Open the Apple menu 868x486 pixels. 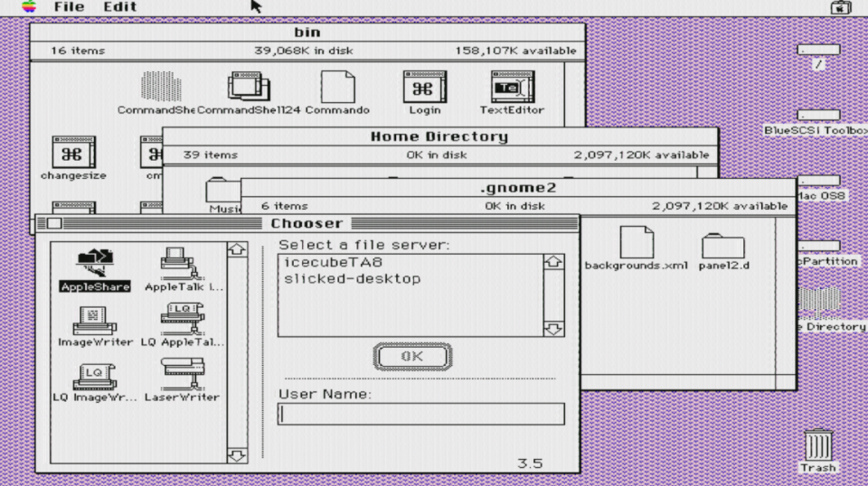point(29,6)
